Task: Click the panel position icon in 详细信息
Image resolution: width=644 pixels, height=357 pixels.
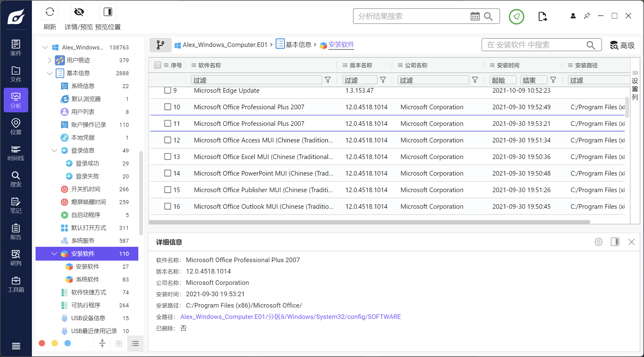Action: point(615,242)
